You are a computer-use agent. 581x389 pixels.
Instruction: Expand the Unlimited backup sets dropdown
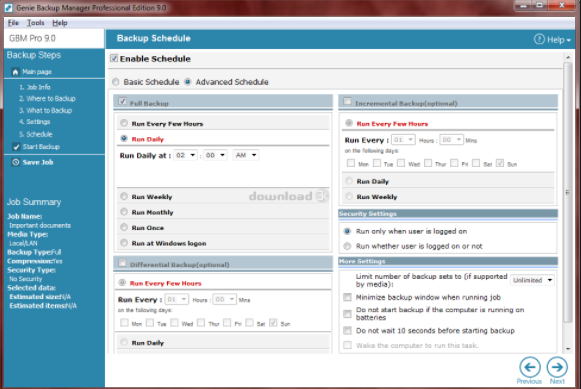(532, 280)
